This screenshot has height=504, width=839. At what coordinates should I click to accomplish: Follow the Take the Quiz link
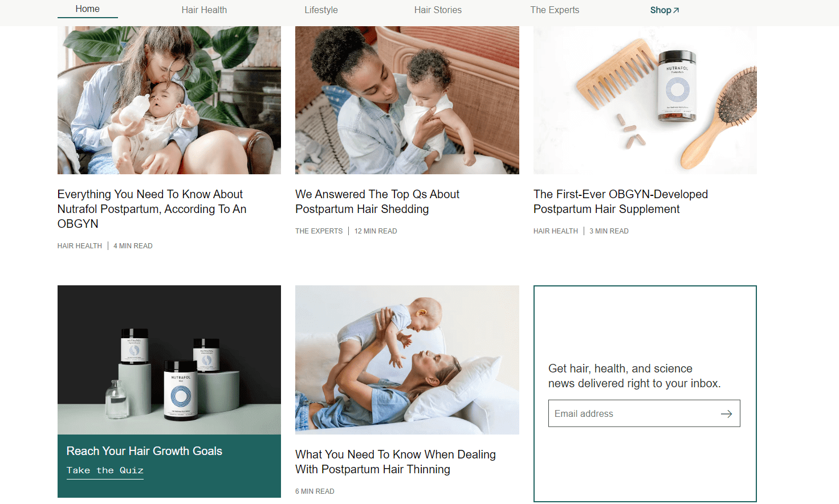pos(105,470)
